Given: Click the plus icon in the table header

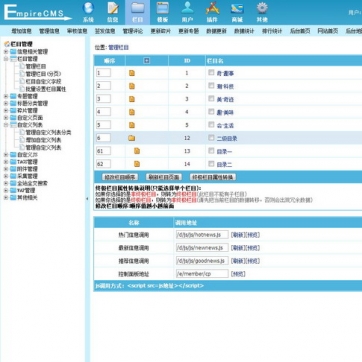Looking at the screenshot, I should tap(146, 60).
